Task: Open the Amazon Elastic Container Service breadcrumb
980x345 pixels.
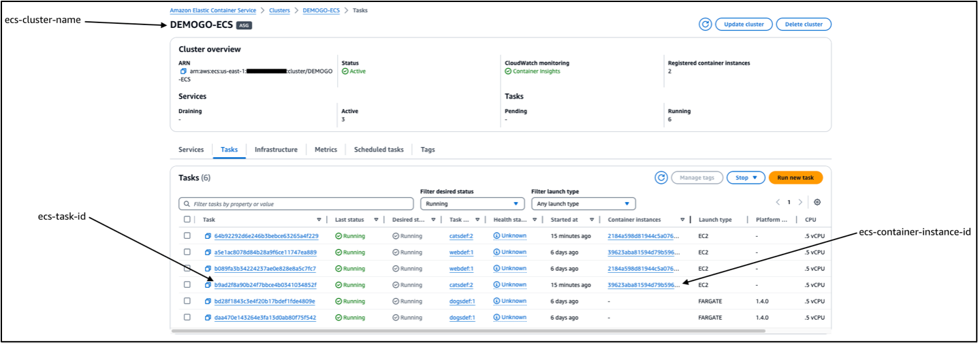Action: click(x=213, y=10)
